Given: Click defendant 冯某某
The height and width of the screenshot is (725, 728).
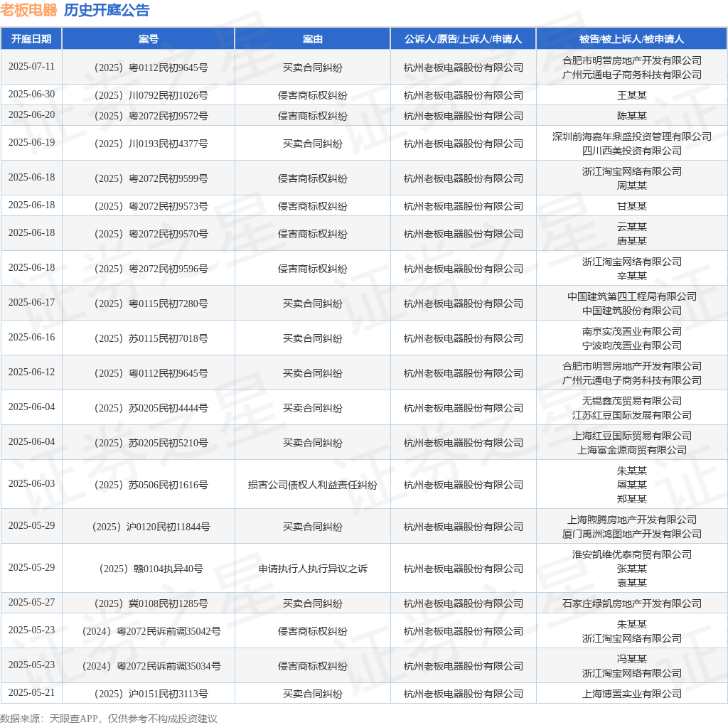Looking at the screenshot, I should [632, 659].
